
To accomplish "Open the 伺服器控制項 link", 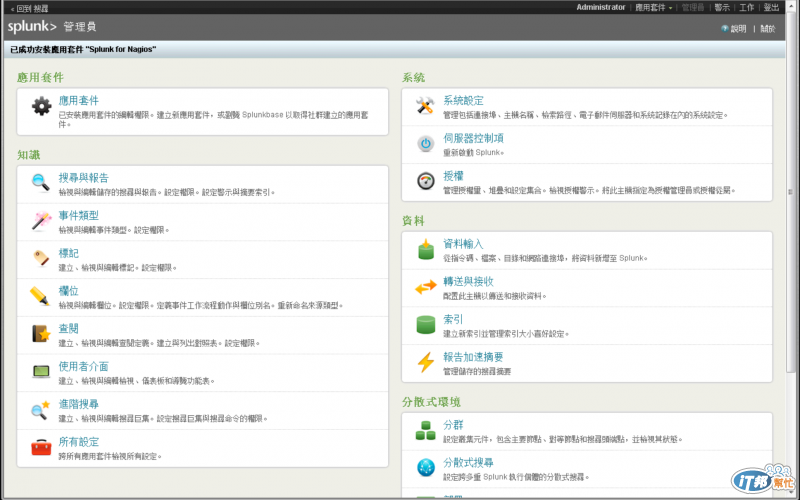I will pyautogui.click(x=473, y=138).
